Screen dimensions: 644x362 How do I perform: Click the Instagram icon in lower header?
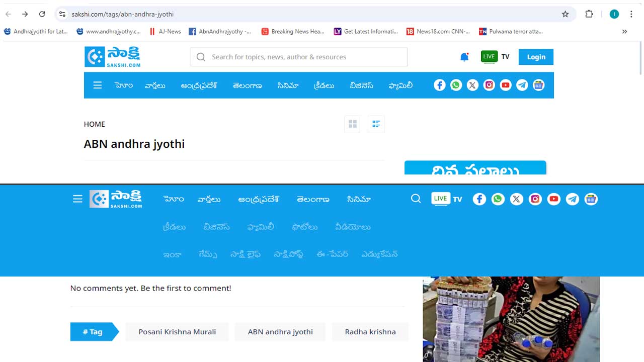(535, 200)
